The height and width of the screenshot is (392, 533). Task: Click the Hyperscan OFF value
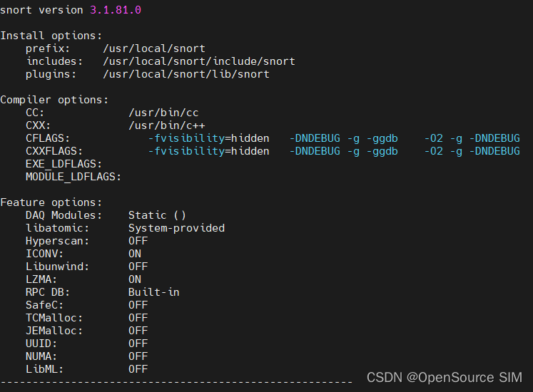(x=138, y=241)
